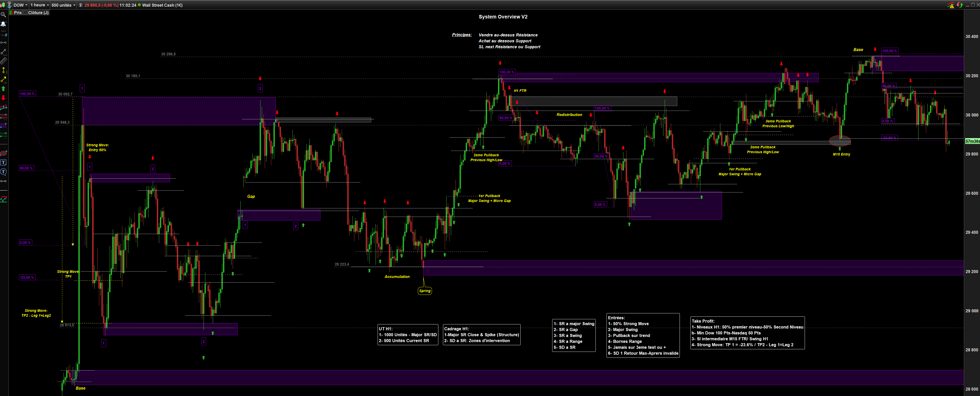Toggle the chart link group icon
Screen dimensions: 980x396
pyautogui.click(x=9, y=5)
